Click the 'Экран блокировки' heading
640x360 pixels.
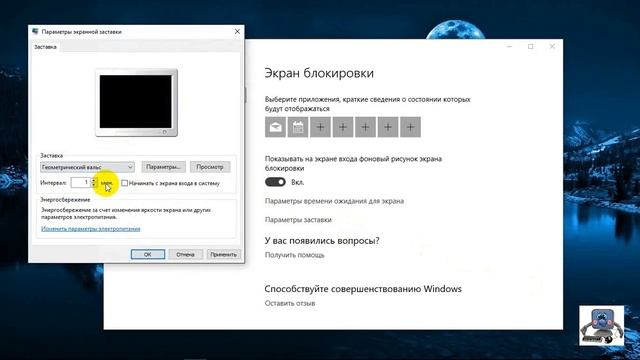[319, 73]
